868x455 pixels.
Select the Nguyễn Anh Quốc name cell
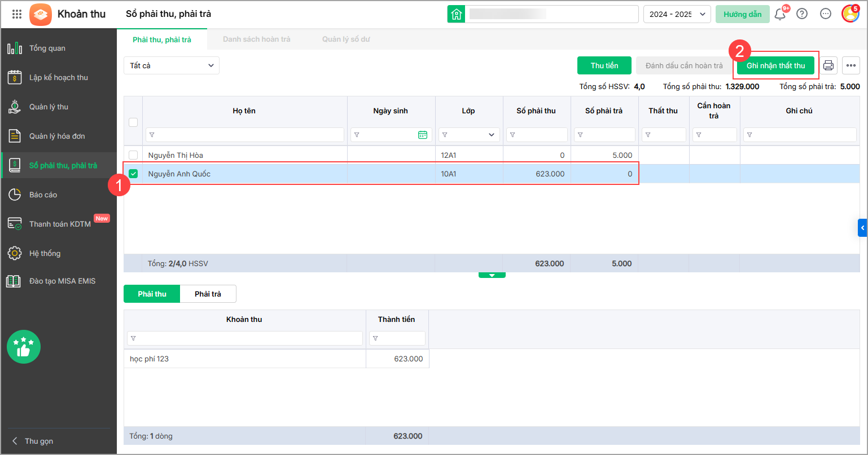point(245,174)
